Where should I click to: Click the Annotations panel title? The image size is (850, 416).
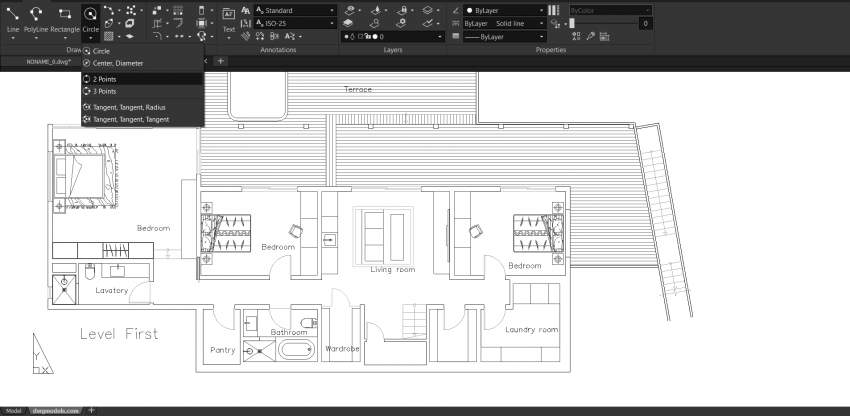(x=278, y=50)
